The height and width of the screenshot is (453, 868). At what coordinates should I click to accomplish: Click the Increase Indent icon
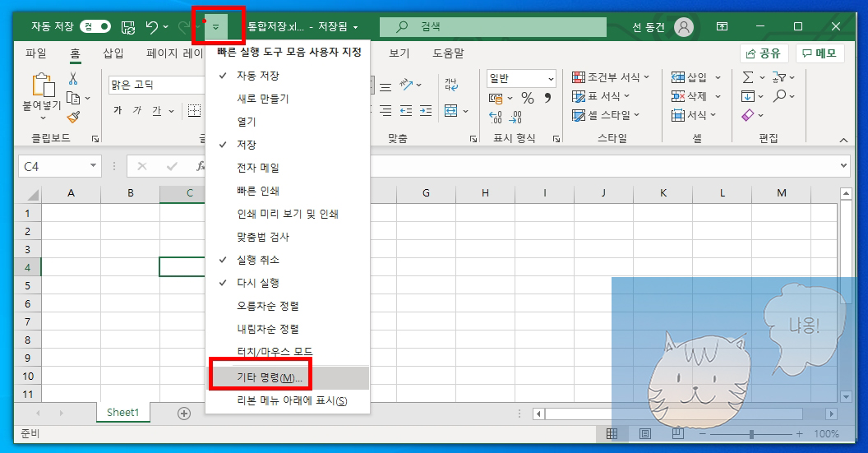426,111
